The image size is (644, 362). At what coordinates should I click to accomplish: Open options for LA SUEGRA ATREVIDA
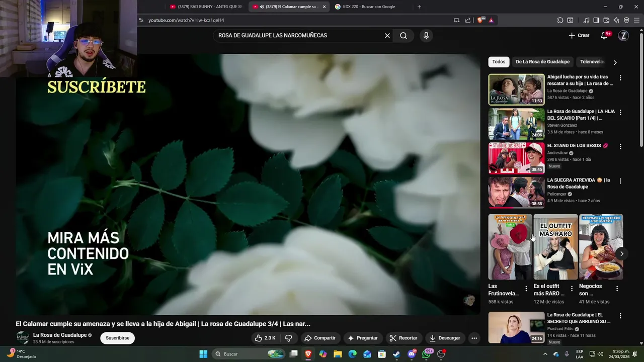[620, 180]
